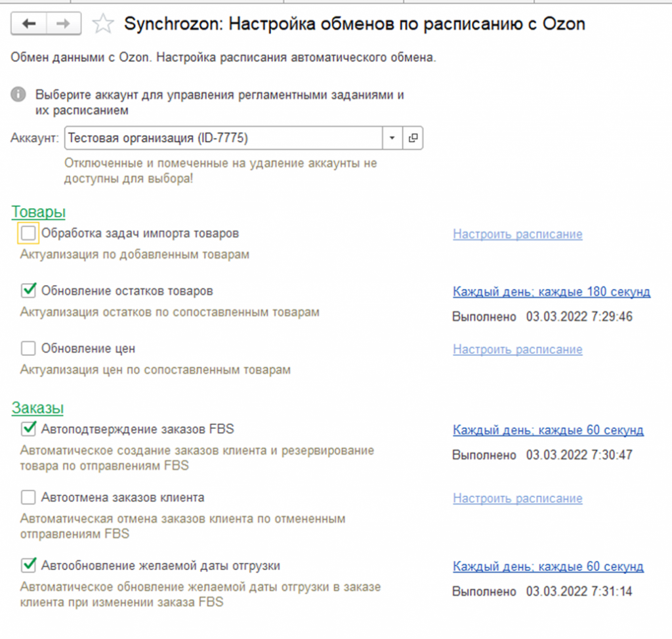
Task: Click the Заказы section header
Action: (37, 408)
